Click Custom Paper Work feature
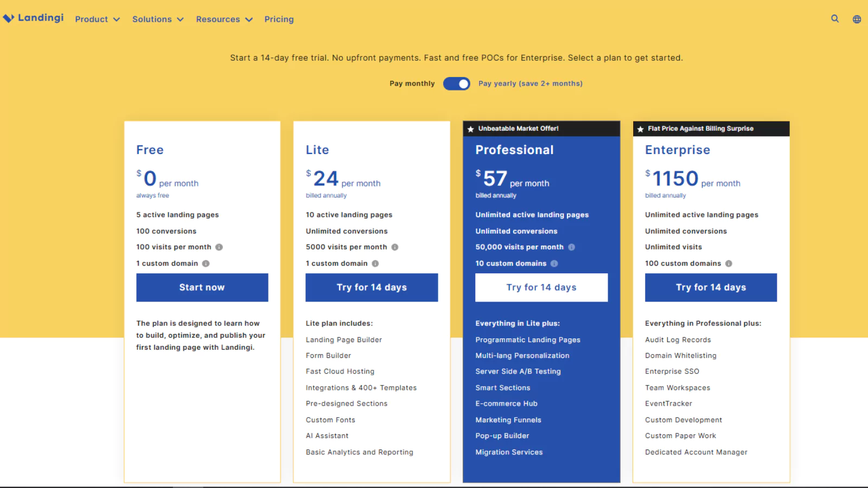 681,436
